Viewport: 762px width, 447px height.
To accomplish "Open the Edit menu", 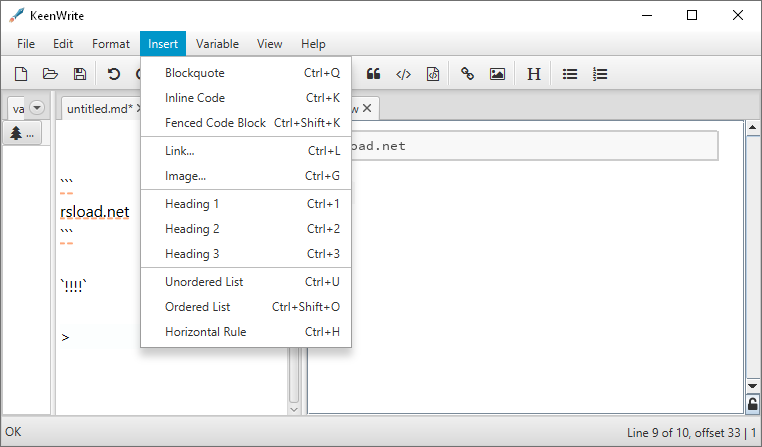I will pyautogui.click(x=63, y=44).
